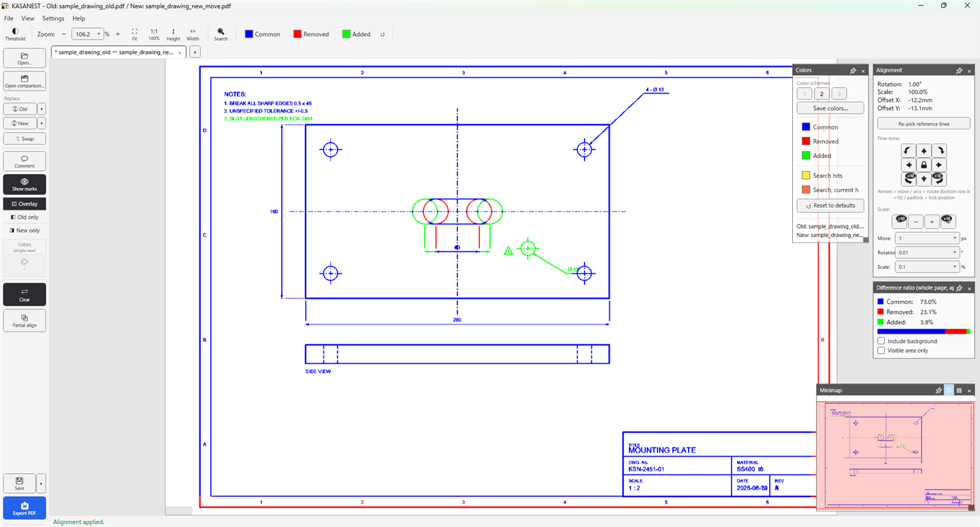The image size is (980, 527).
Task: Expand the New replace dropdown arrow
Action: pyautogui.click(x=42, y=123)
